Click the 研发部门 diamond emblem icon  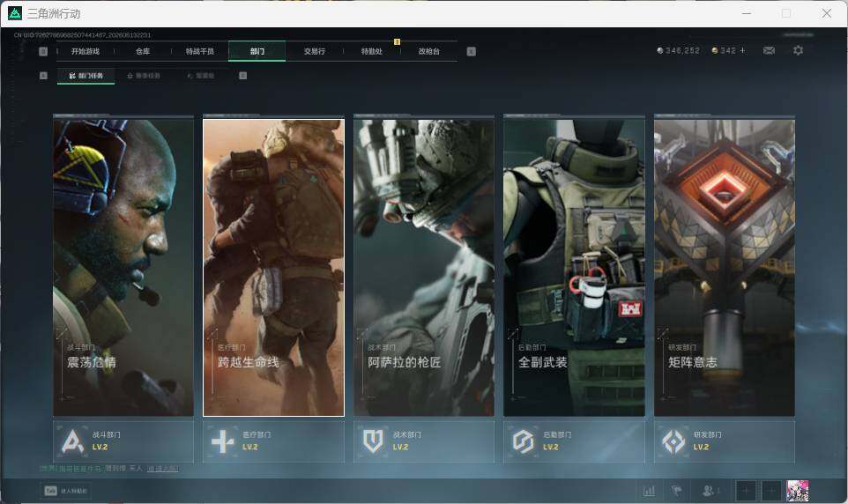(673, 441)
